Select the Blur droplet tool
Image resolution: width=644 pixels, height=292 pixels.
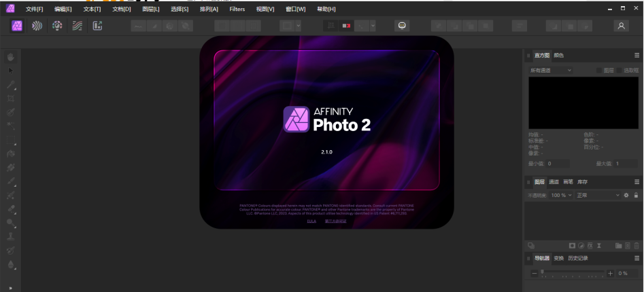click(11, 264)
